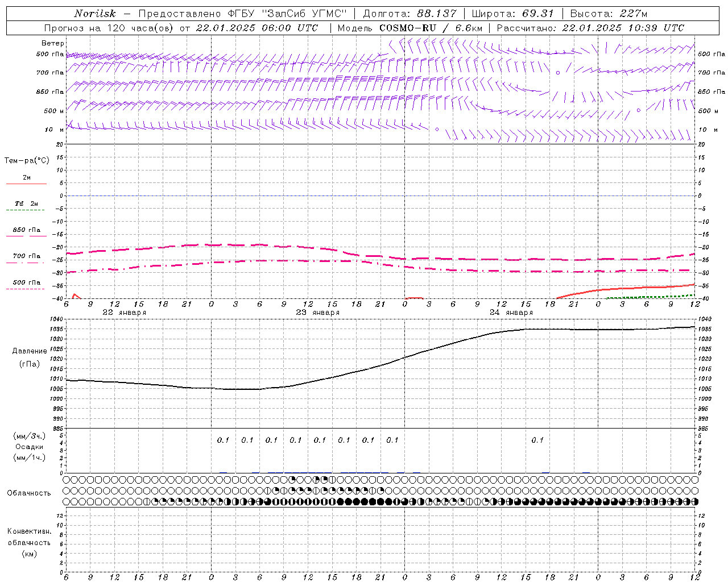
Task: Click the "Norilsk" station title
Action: pyautogui.click(x=94, y=14)
